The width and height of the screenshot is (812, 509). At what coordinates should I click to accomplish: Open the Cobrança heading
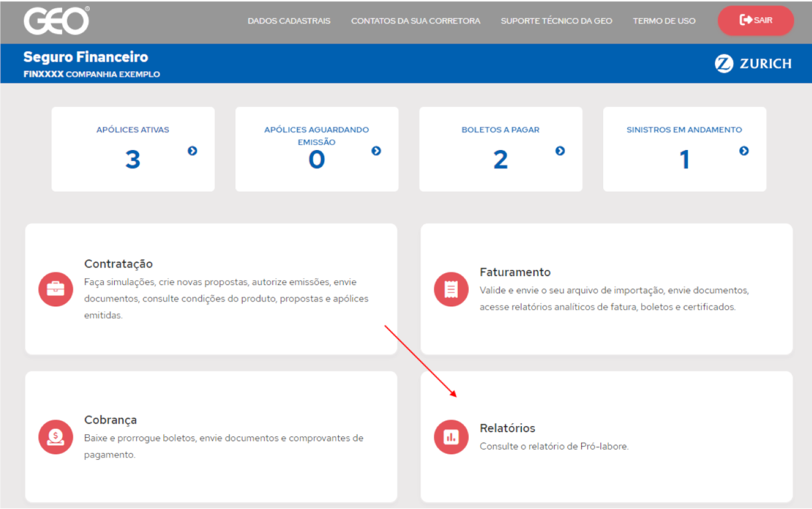110,420
